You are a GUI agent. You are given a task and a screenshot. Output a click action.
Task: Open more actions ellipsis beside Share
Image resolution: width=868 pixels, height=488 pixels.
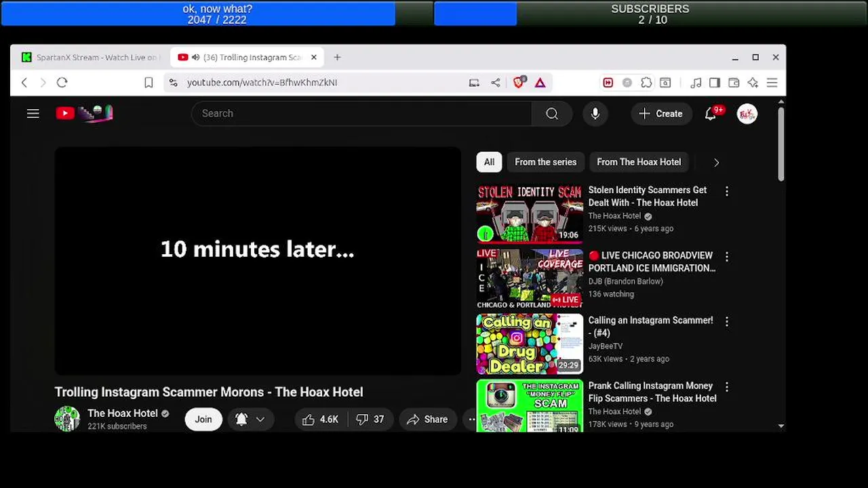pyautogui.click(x=472, y=420)
